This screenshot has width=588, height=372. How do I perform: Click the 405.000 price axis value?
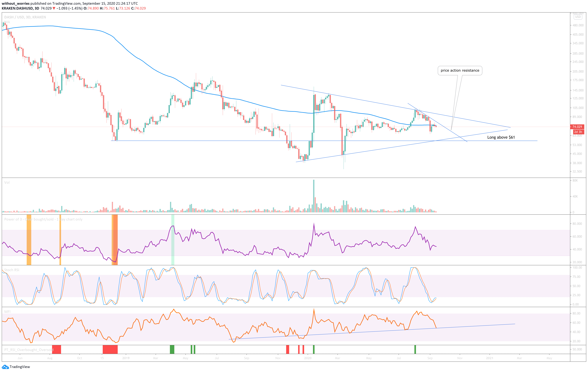pos(578,35)
